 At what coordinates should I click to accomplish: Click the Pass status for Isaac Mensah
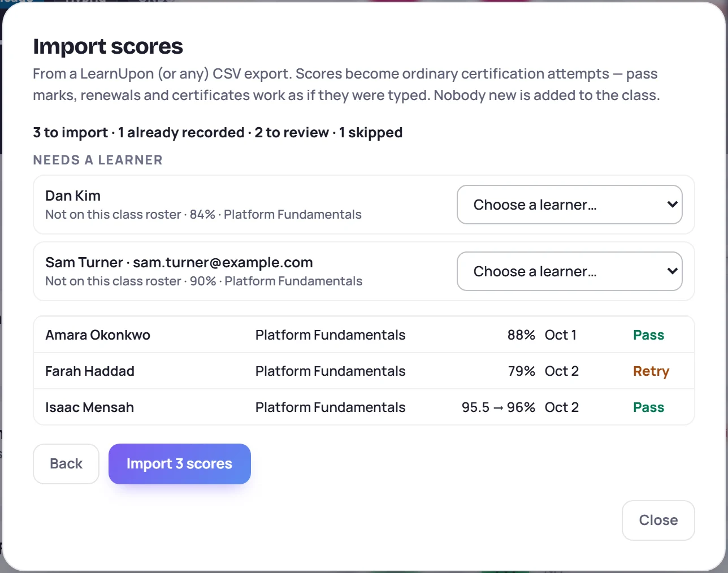[x=648, y=407]
